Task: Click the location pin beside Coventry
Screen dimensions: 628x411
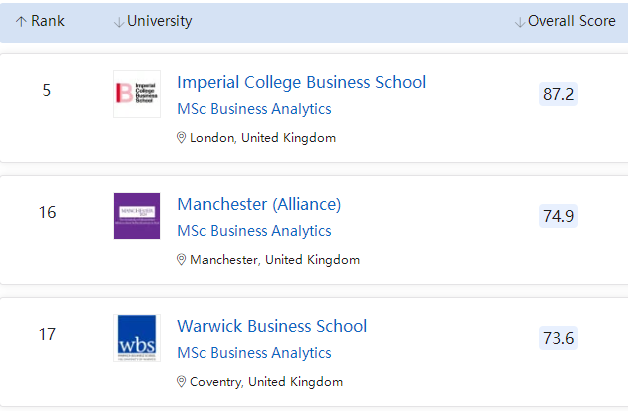Action: tap(181, 382)
